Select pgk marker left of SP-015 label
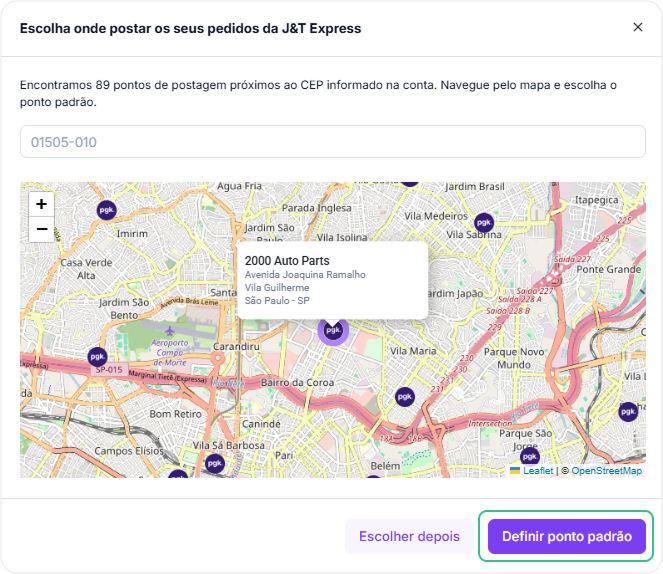 click(x=97, y=356)
